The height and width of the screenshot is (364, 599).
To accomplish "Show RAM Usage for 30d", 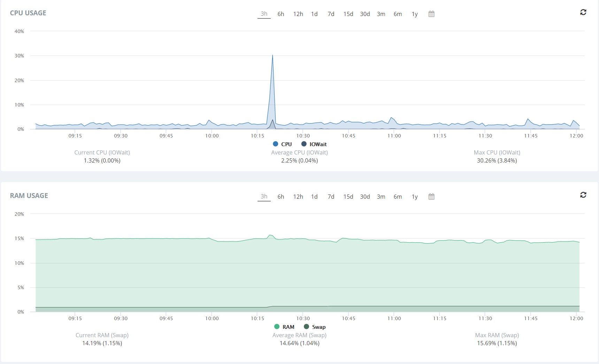I will coord(365,197).
